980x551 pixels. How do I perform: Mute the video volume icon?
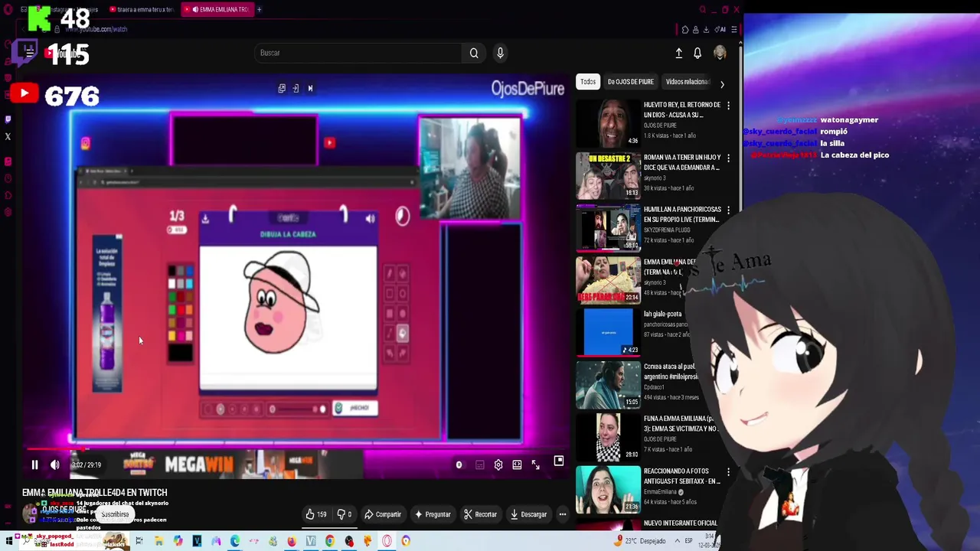[x=55, y=465]
